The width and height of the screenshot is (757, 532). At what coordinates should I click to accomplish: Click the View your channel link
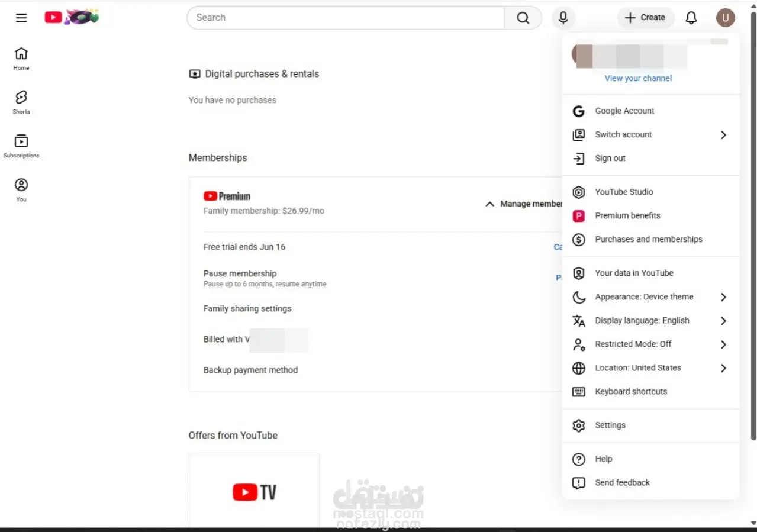pos(638,78)
